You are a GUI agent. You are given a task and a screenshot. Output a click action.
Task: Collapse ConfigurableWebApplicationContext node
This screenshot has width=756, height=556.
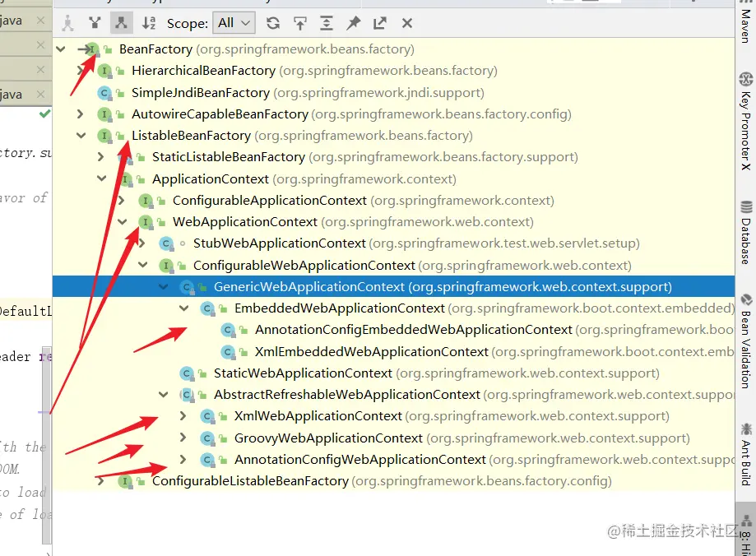142,265
